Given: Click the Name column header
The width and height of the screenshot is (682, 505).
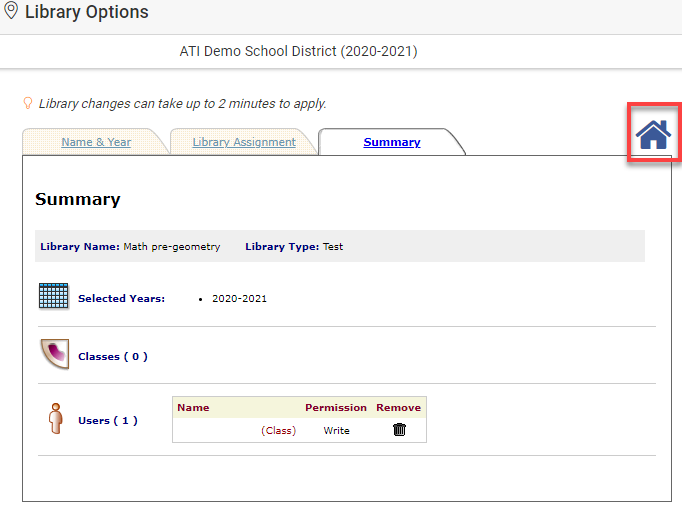Looking at the screenshot, I should [193, 407].
